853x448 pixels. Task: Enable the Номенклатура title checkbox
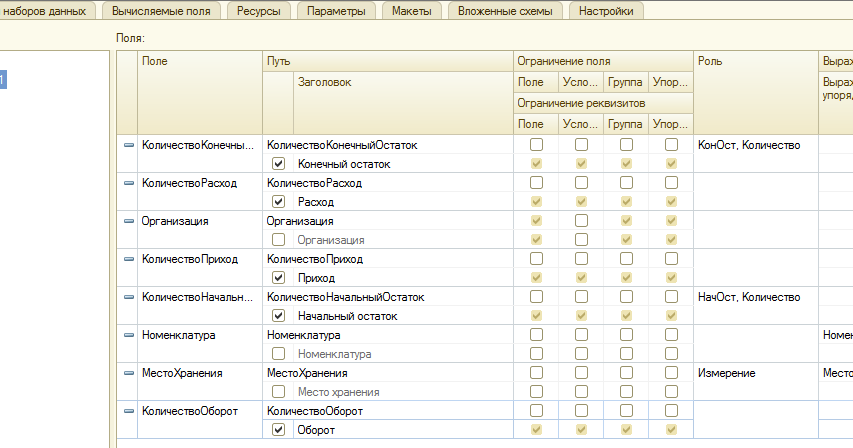coord(279,354)
